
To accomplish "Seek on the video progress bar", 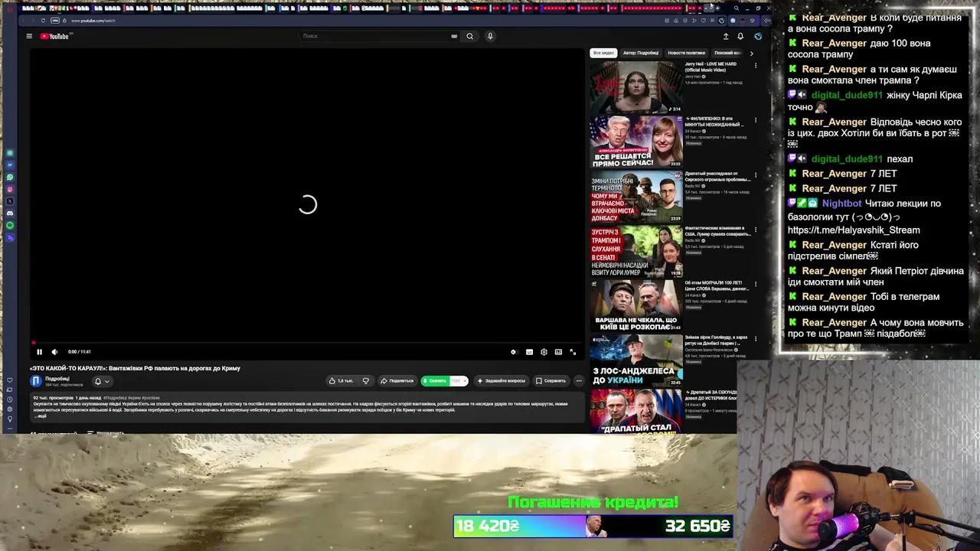I will click(x=307, y=344).
